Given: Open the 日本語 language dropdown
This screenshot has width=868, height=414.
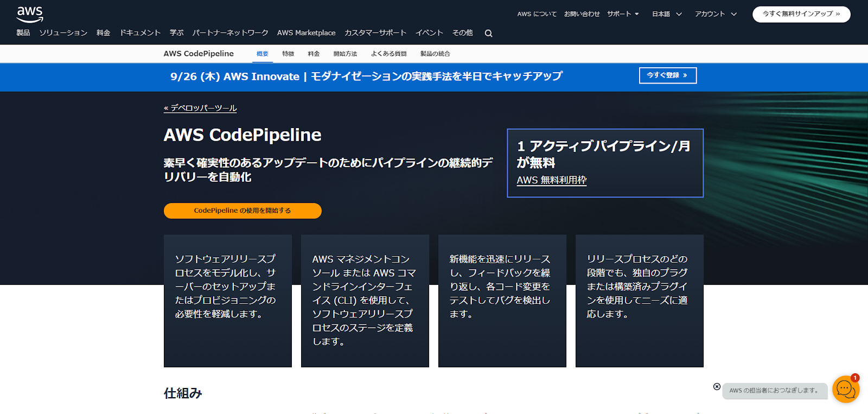Looking at the screenshot, I should coord(667,14).
